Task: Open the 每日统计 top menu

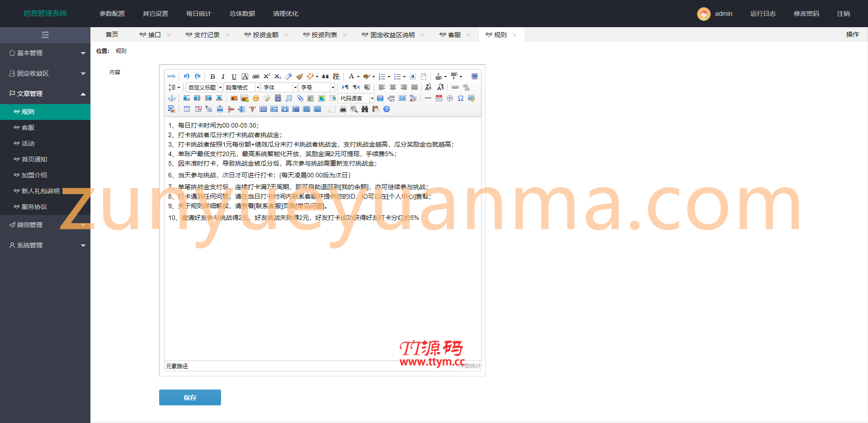Action: pyautogui.click(x=199, y=14)
